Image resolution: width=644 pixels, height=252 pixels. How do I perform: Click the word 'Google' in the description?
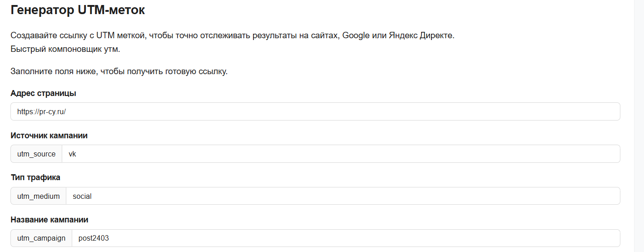click(x=356, y=35)
